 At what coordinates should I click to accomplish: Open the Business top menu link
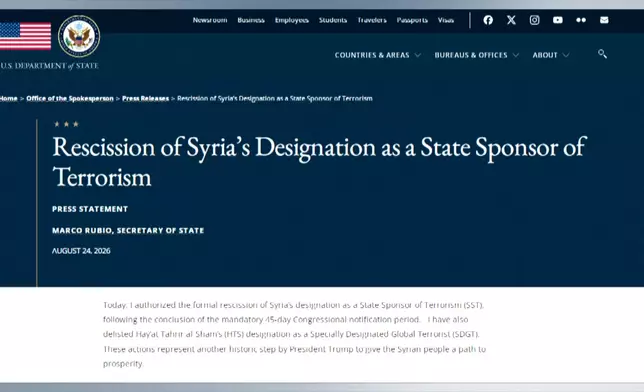pos(251,20)
